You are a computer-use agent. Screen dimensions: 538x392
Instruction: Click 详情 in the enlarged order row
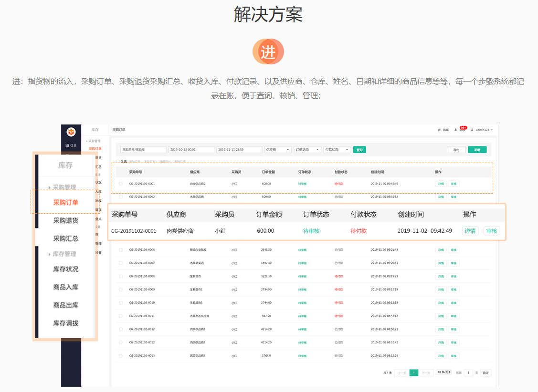tap(470, 231)
